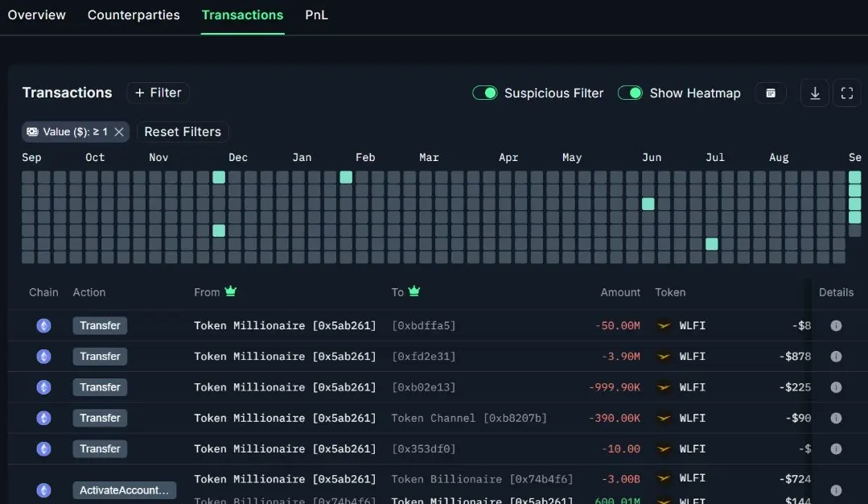Viewport: 868px width, 504px height.
Task: Select the highlighted heatmap cell in early December top row
Action: (x=219, y=177)
